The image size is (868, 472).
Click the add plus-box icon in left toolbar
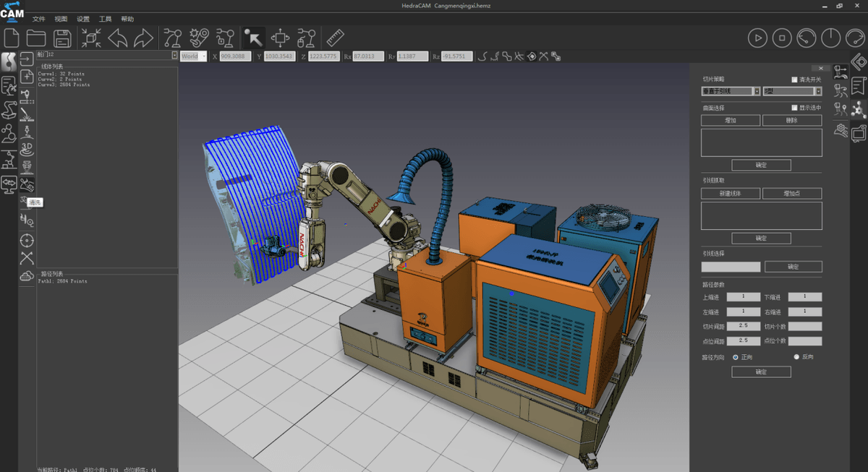coord(27,77)
